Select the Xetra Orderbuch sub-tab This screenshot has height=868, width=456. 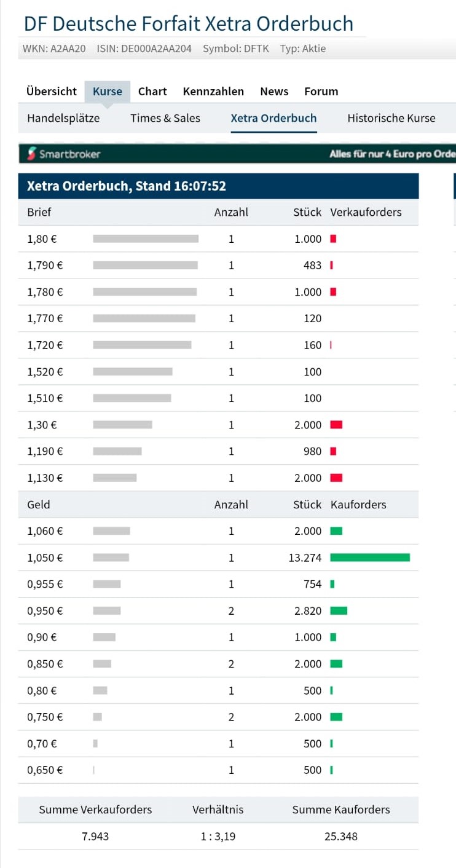[273, 118]
